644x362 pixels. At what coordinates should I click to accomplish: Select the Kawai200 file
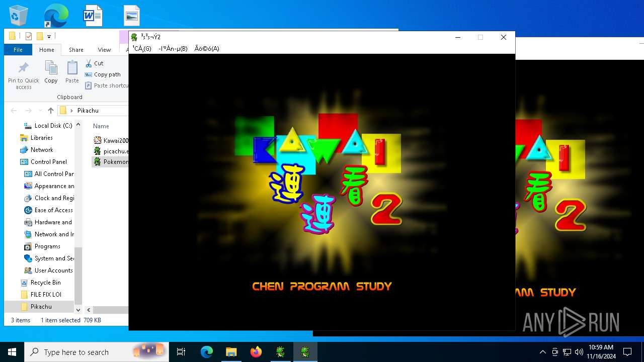[111, 141]
